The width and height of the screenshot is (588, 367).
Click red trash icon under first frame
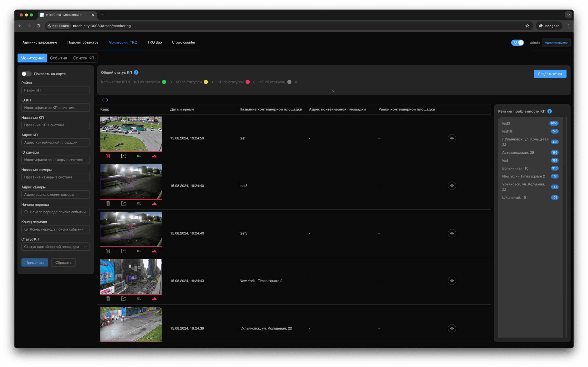tap(108, 156)
